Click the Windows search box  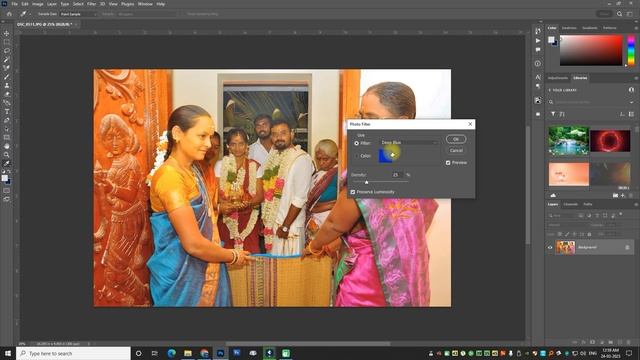tap(74, 353)
